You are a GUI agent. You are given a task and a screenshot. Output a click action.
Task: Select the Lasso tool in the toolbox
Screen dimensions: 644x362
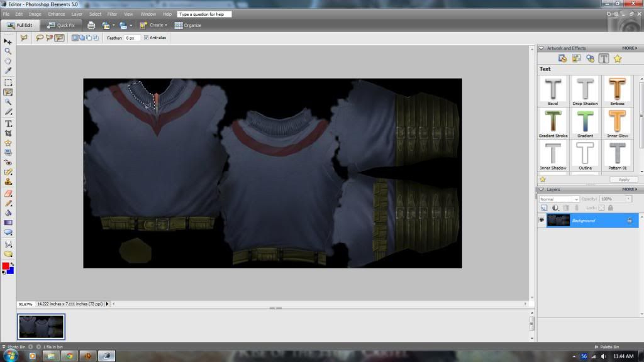8,92
